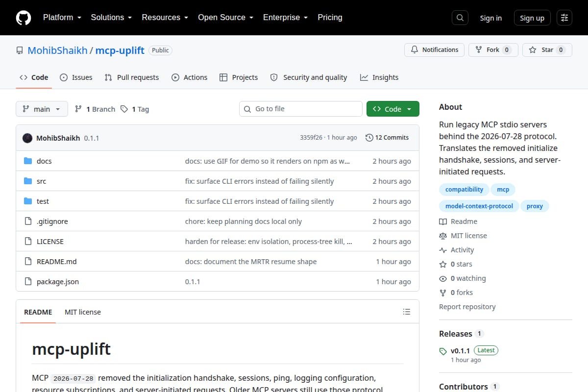Screen dimensions: 588x392
Task: Click the test folder icon
Action: point(28,201)
